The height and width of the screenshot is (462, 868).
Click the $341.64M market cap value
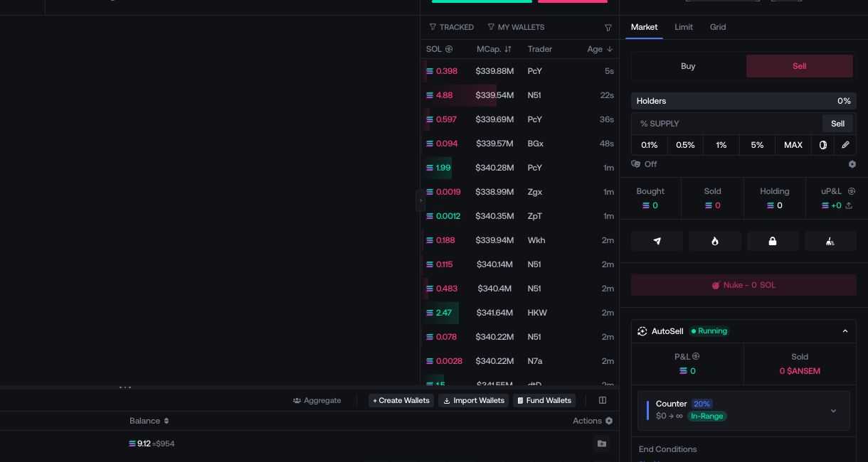coord(494,313)
